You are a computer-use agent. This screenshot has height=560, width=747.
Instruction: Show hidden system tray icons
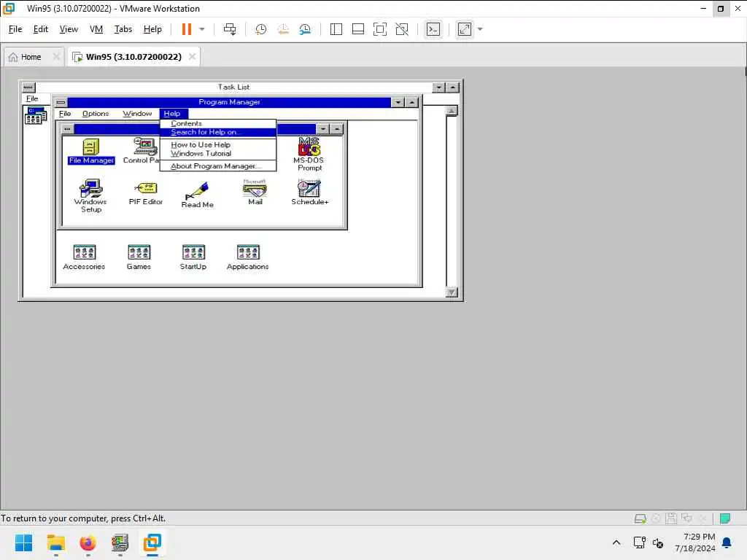[x=616, y=542]
